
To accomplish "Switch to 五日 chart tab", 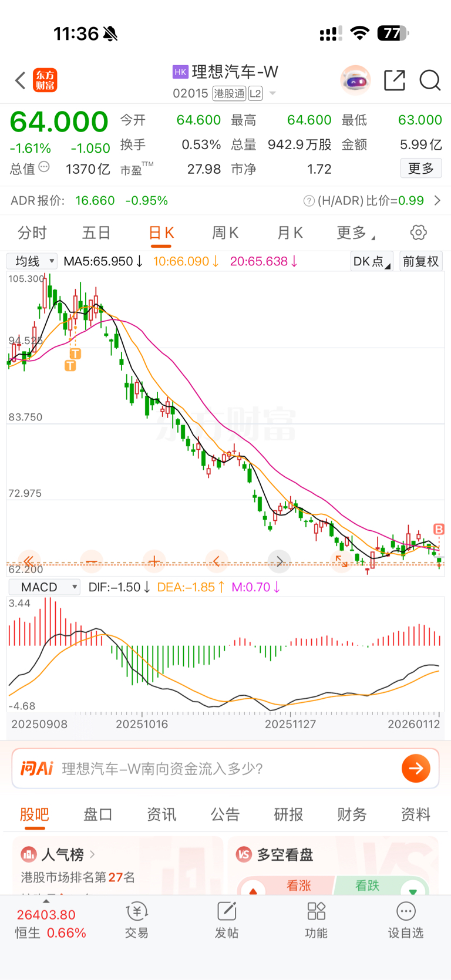I will [96, 233].
